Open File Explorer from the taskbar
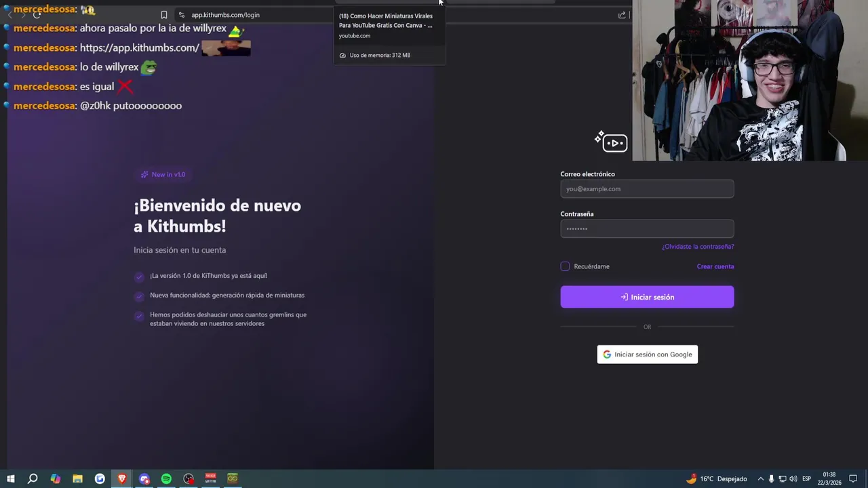The image size is (868, 488). tap(77, 479)
